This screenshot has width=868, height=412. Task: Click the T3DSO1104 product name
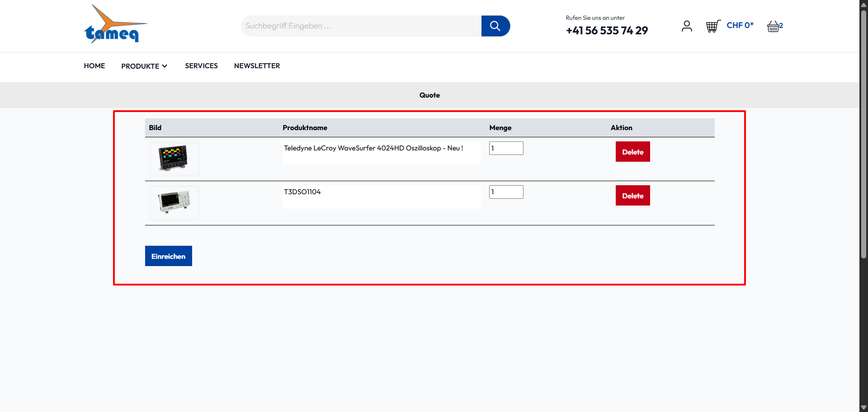302,192
